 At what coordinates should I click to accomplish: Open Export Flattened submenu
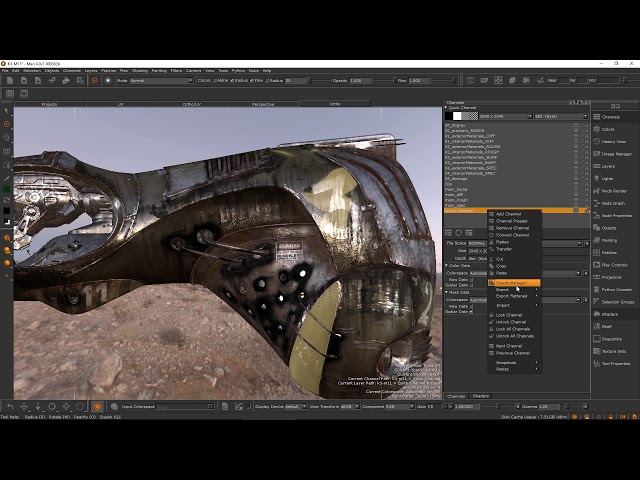(514, 296)
